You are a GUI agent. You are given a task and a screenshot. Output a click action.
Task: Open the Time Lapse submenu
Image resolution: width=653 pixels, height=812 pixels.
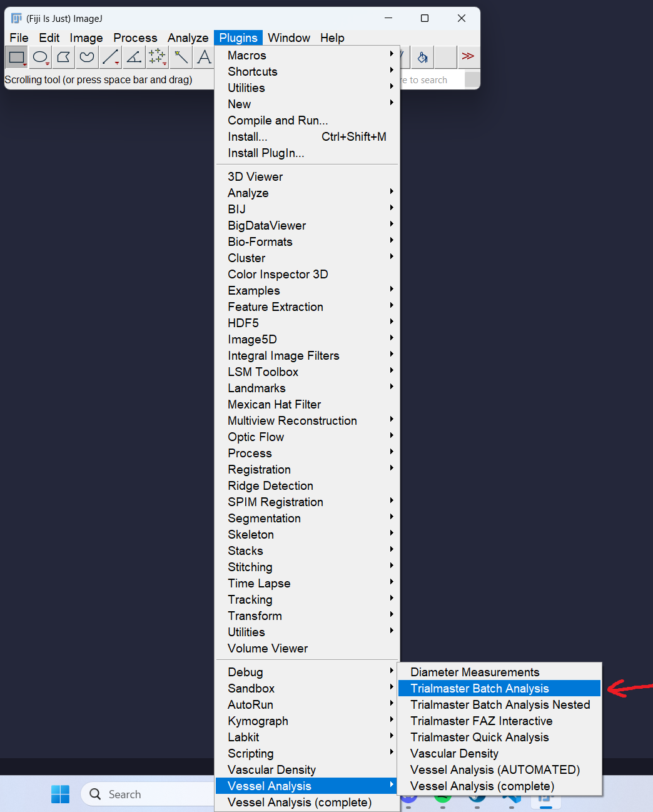click(307, 583)
